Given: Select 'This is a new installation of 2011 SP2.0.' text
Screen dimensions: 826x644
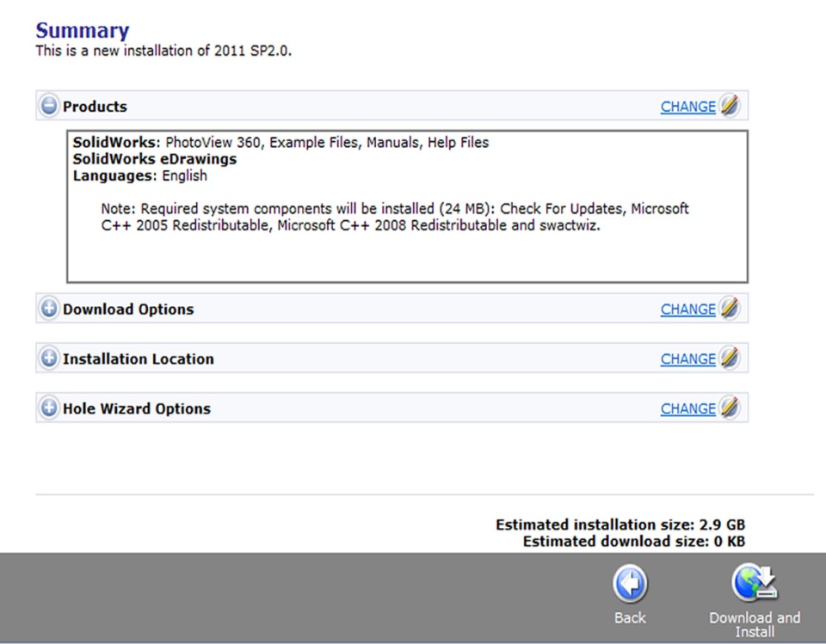Looking at the screenshot, I should [x=163, y=51].
